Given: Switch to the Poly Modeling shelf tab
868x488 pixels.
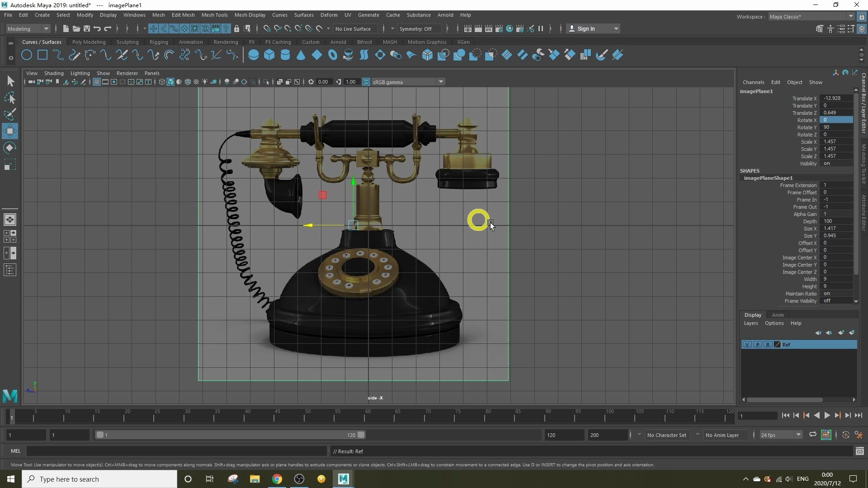Looking at the screenshot, I should (x=89, y=42).
